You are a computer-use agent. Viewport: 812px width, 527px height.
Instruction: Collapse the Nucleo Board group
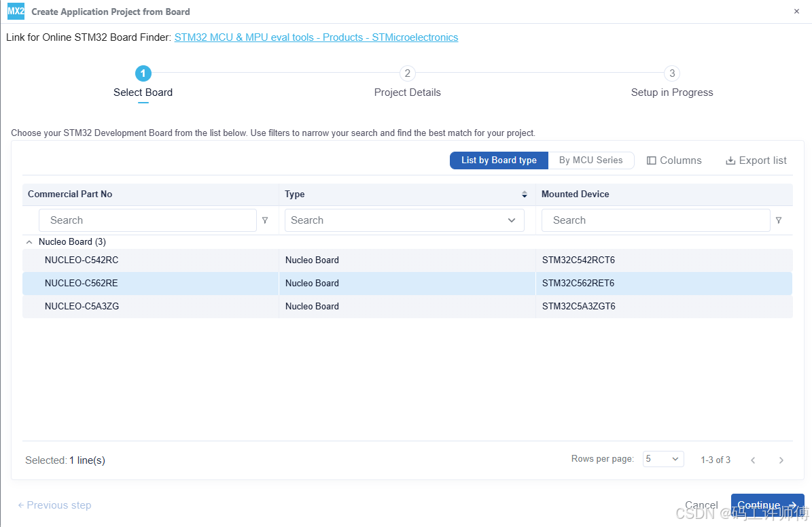click(x=29, y=242)
